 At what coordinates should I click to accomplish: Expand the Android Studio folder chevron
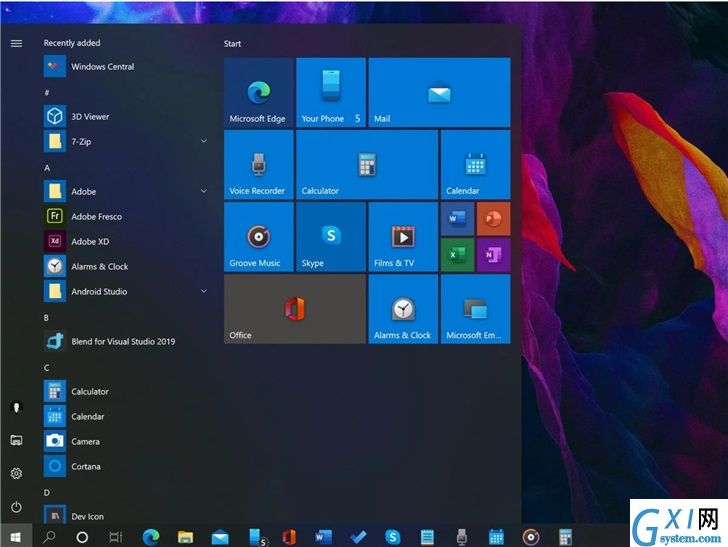(203, 291)
